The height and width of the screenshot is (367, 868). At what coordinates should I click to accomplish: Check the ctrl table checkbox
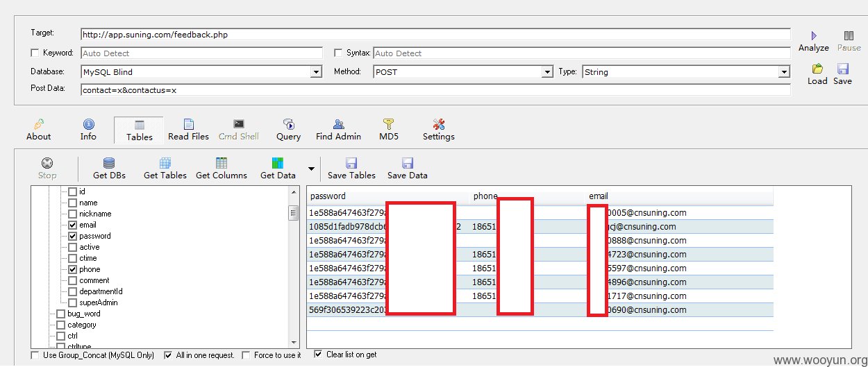point(61,336)
